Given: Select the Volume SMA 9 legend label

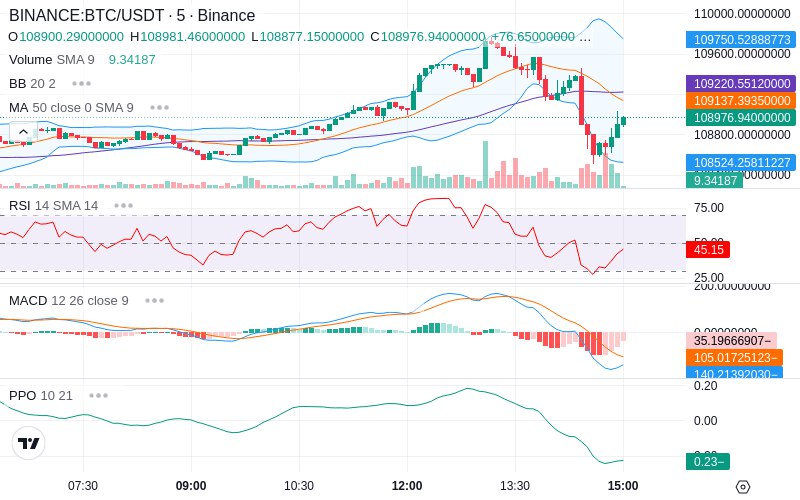Looking at the screenshot, I should (x=52, y=60).
